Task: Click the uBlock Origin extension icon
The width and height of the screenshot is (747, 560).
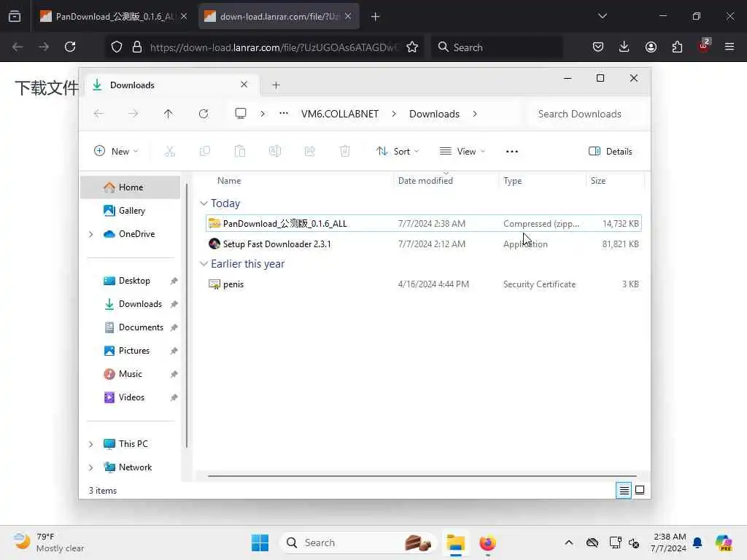Action: [x=704, y=47]
